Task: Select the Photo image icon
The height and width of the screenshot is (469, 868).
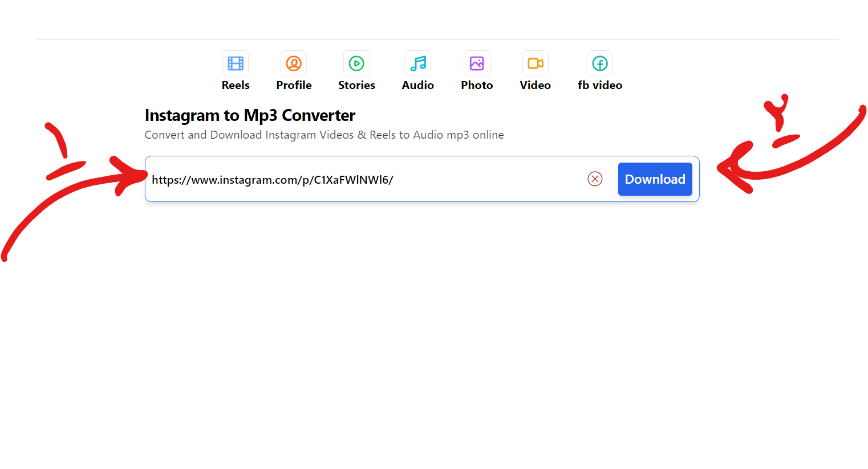Action: [477, 63]
